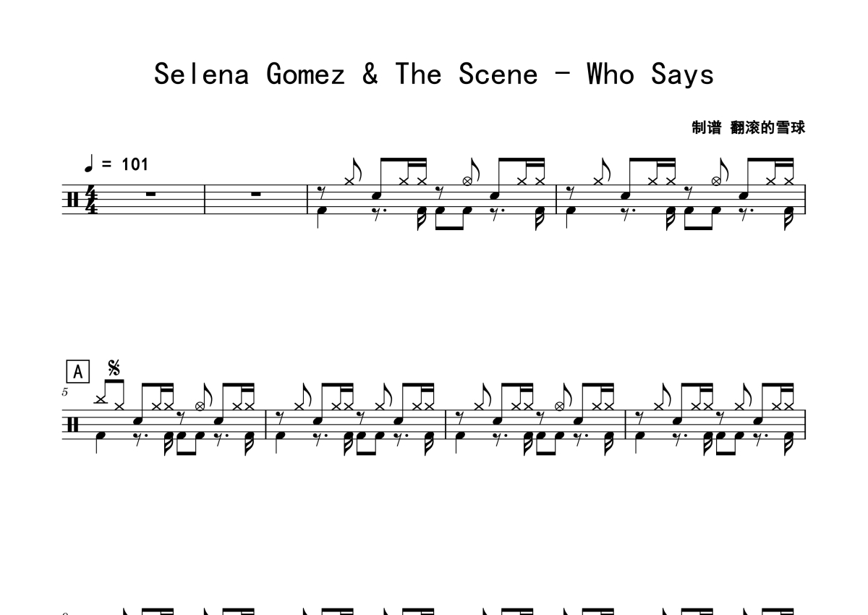Click the boxed rehearsal mark A
This screenshot has width=868, height=615.
click(78, 372)
